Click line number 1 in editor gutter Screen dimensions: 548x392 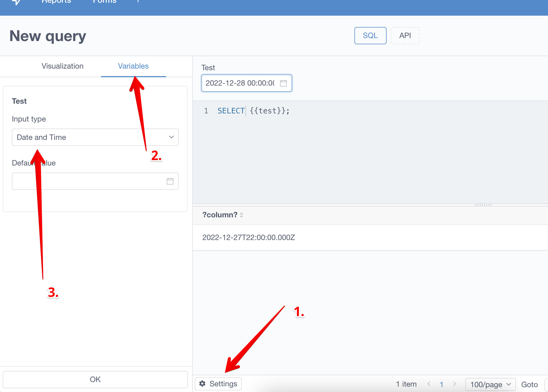(206, 111)
